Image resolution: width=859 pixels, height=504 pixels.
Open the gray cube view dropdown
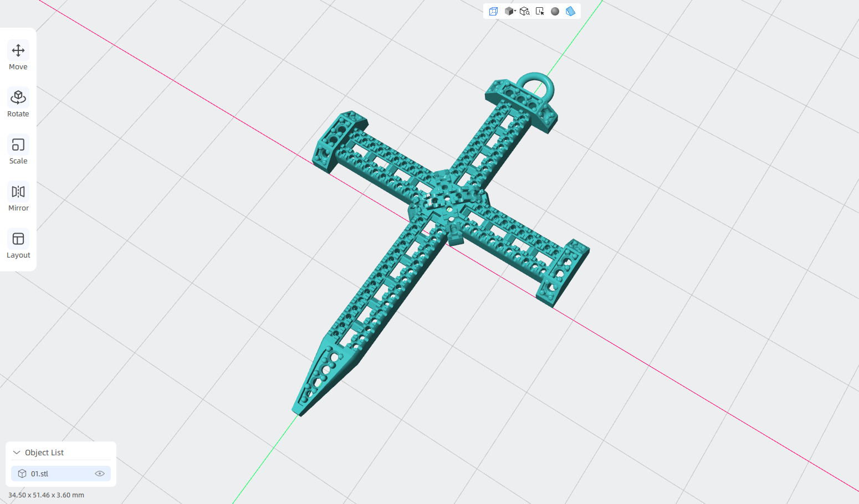pos(510,11)
